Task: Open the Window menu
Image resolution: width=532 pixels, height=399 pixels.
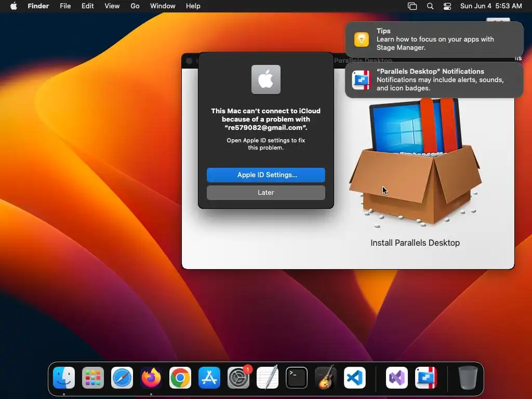Action: (x=163, y=6)
